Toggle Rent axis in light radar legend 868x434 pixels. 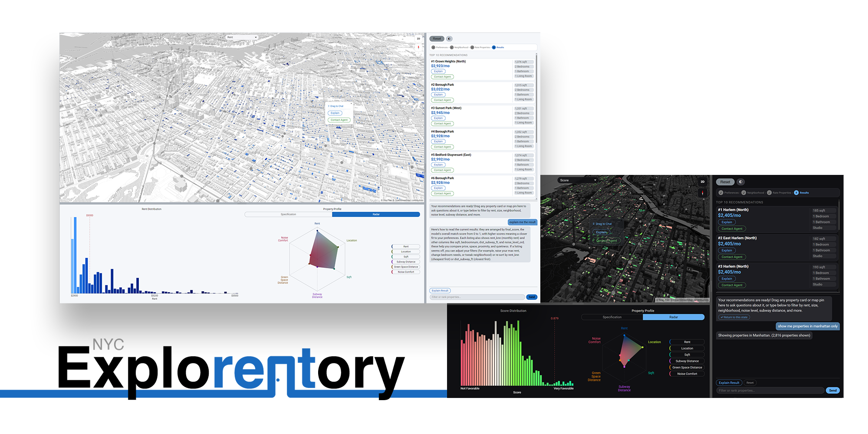click(406, 247)
